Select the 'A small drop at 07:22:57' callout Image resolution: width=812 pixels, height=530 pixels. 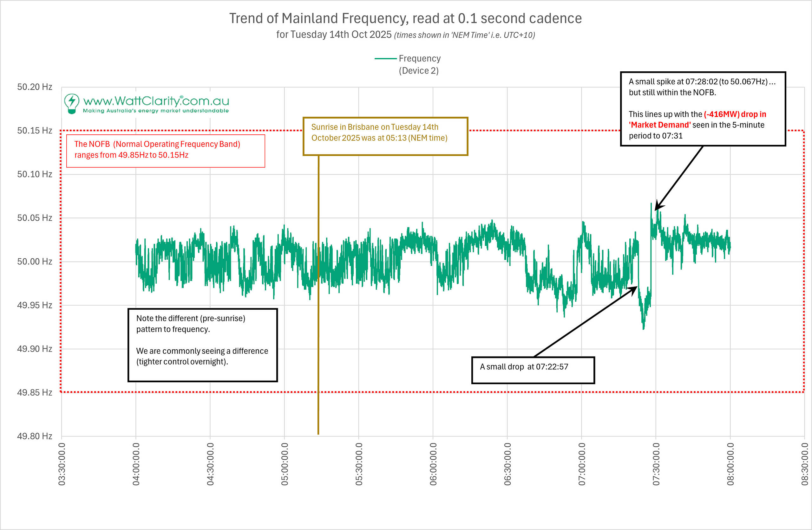[533, 370]
